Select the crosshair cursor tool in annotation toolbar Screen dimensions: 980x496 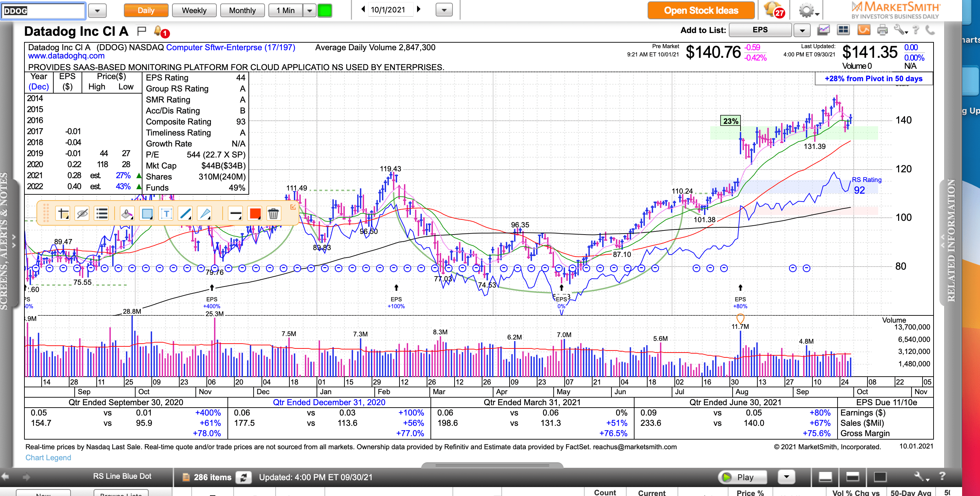[63, 214]
